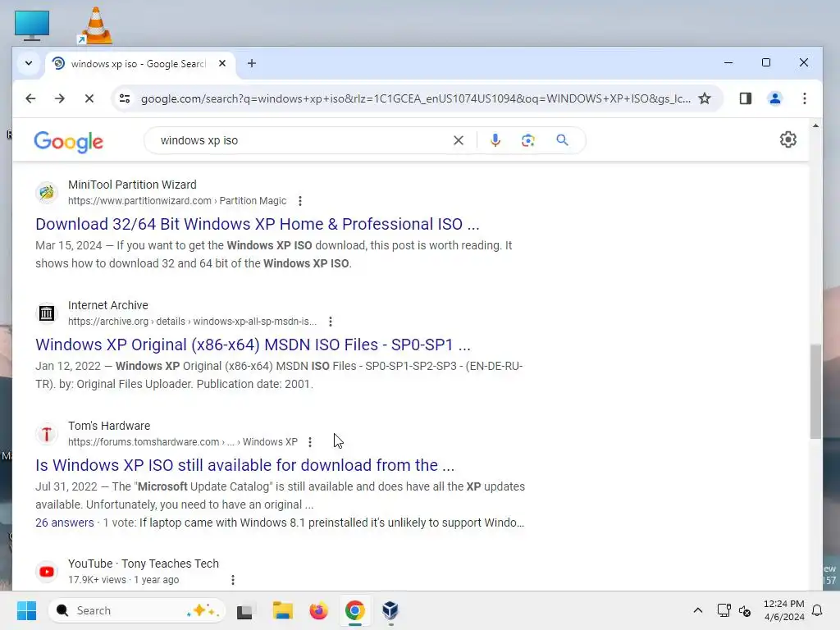Close the windows xp iso tab
Screen dimensions: 840x630
[x=222, y=63]
